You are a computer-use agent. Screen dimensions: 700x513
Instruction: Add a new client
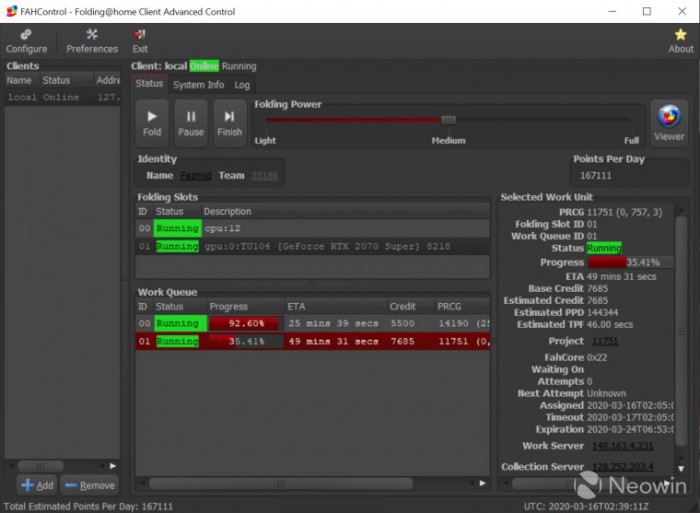(x=37, y=485)
